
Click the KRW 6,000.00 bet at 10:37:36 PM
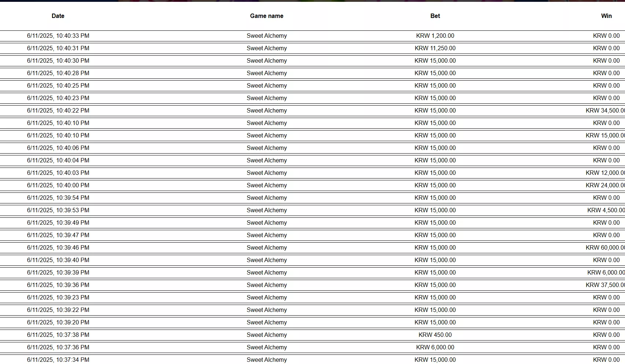click(435, 348)
